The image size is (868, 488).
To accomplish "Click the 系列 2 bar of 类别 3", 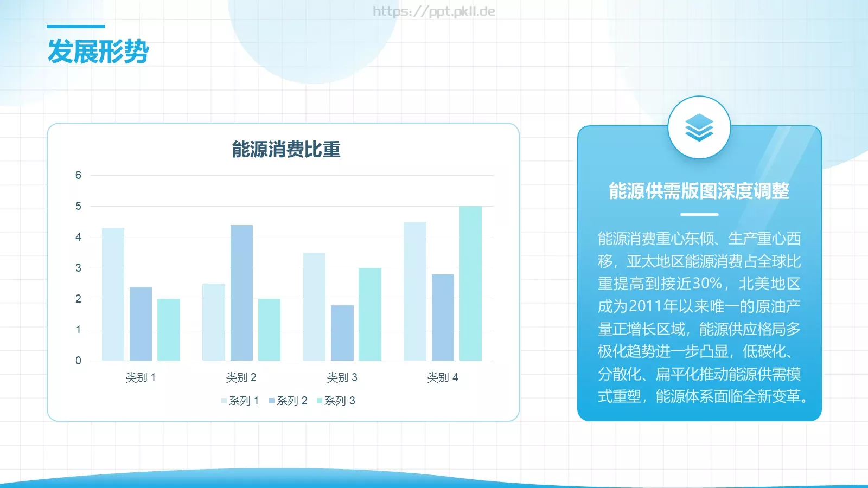I will pos(342,333).
